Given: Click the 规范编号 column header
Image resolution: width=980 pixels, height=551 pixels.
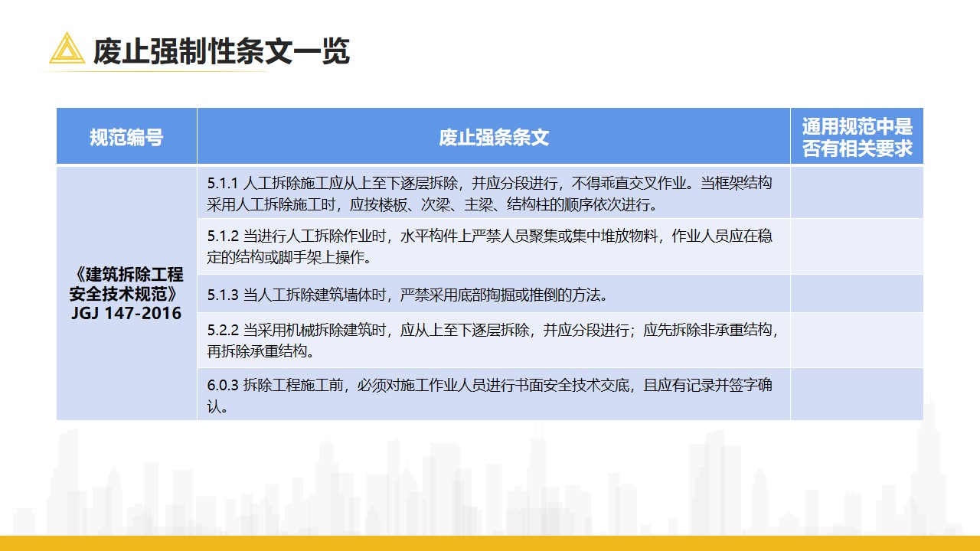Looking at the screenshot, I should coord(126,137).
